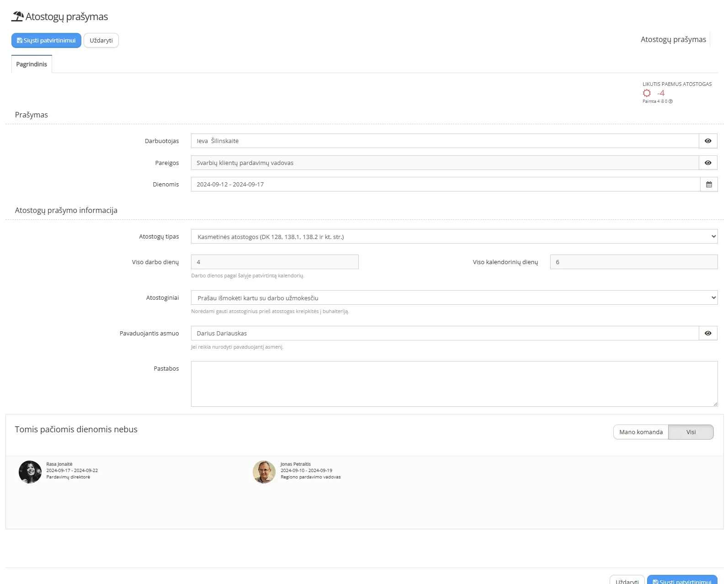Click the help icon beside Paimta 4 iš 0
This screenshot has width=728, height=584.
click(670, 101)
